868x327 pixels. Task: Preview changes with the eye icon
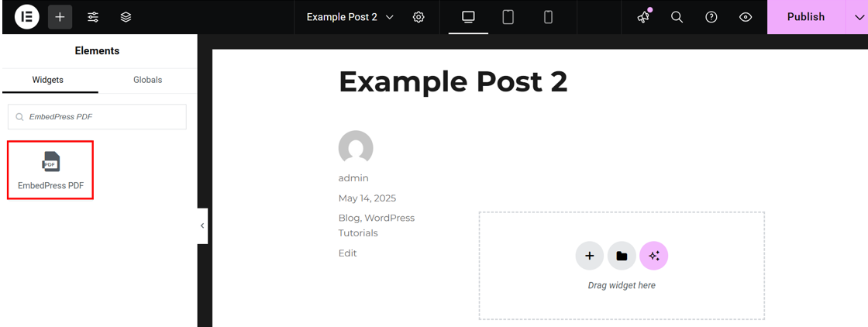coord(746,17)
